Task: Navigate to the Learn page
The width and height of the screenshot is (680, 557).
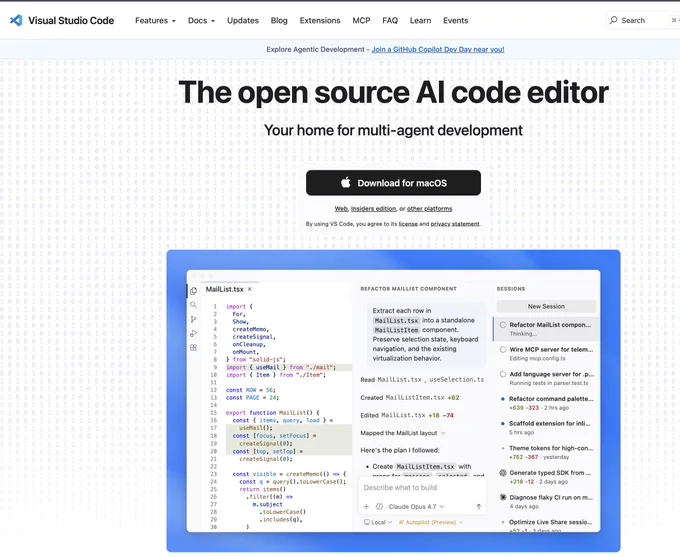Action: [420, 20]
